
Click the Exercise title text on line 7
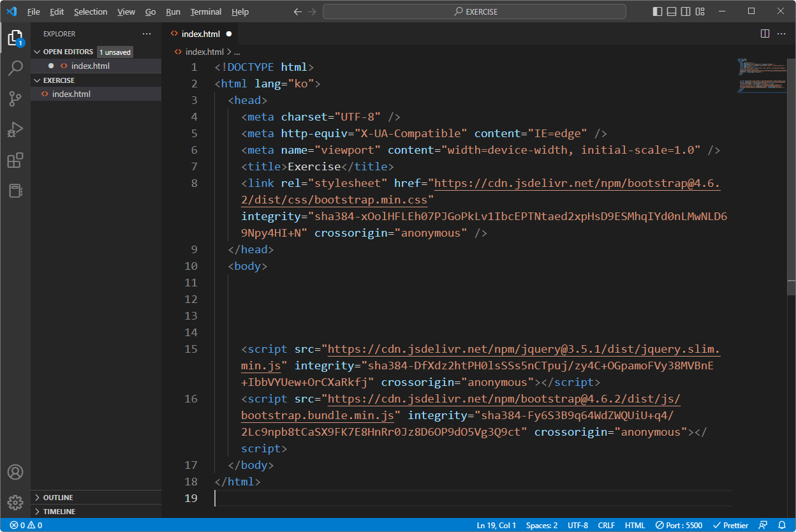pos(314,166)
